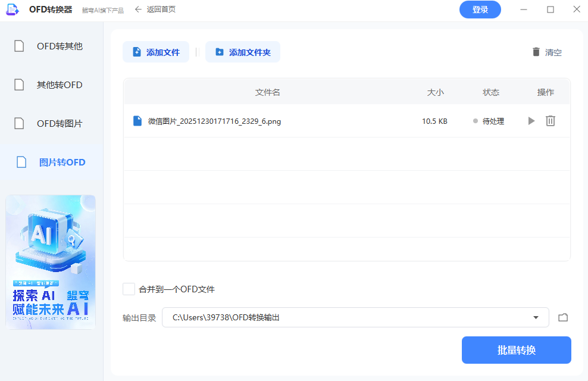The width and height of the screenshot is (588, 381).
Task: Open the OFD转其他 sidebar icon
Action: click(x=18, y=46)
